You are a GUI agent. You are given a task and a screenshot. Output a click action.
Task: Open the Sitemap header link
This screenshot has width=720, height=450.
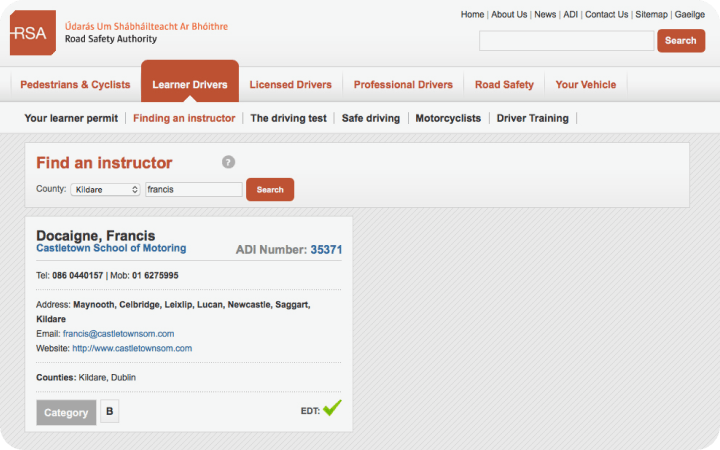pos(652,14)
